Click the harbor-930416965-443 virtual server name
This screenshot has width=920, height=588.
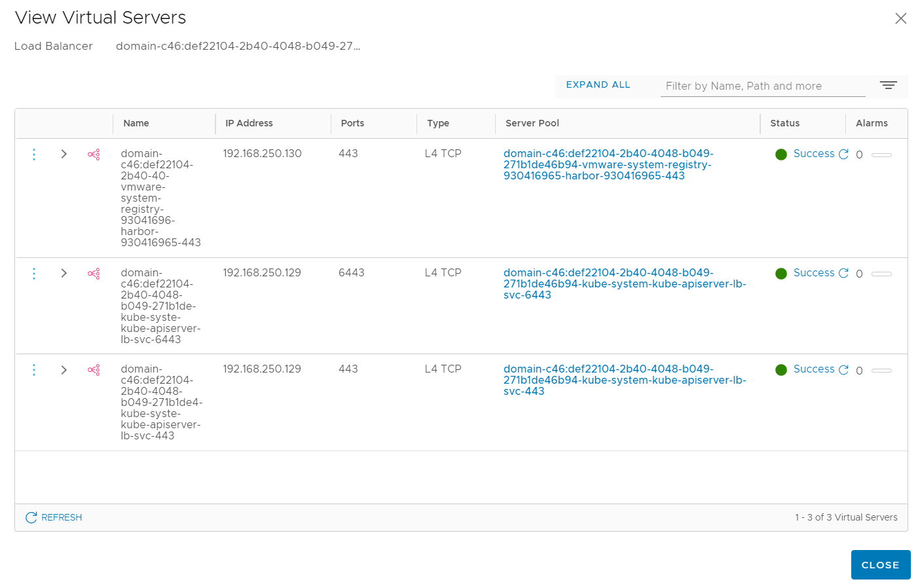pyautogui.click(x=160, y=198)
